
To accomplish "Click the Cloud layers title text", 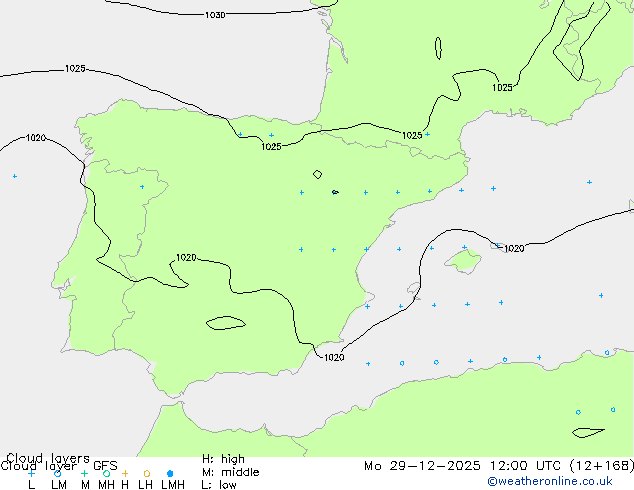I will click(x=47, y=458).
